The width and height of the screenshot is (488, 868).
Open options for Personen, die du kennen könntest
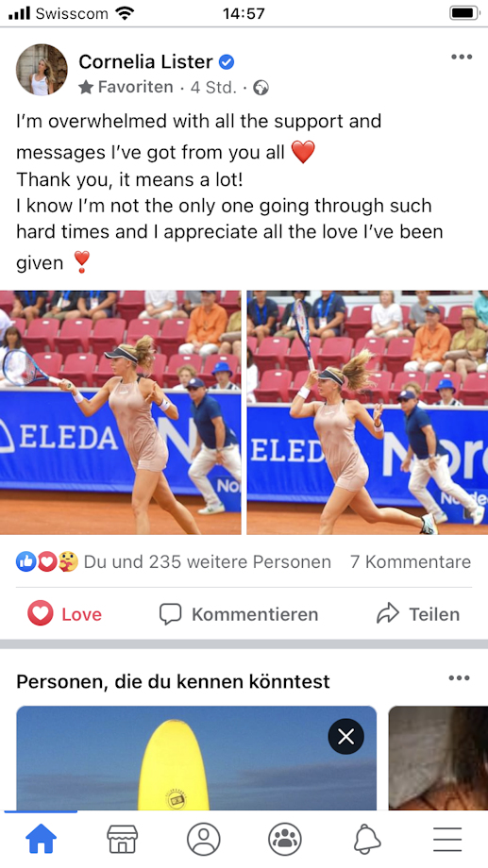click(459, 678)
